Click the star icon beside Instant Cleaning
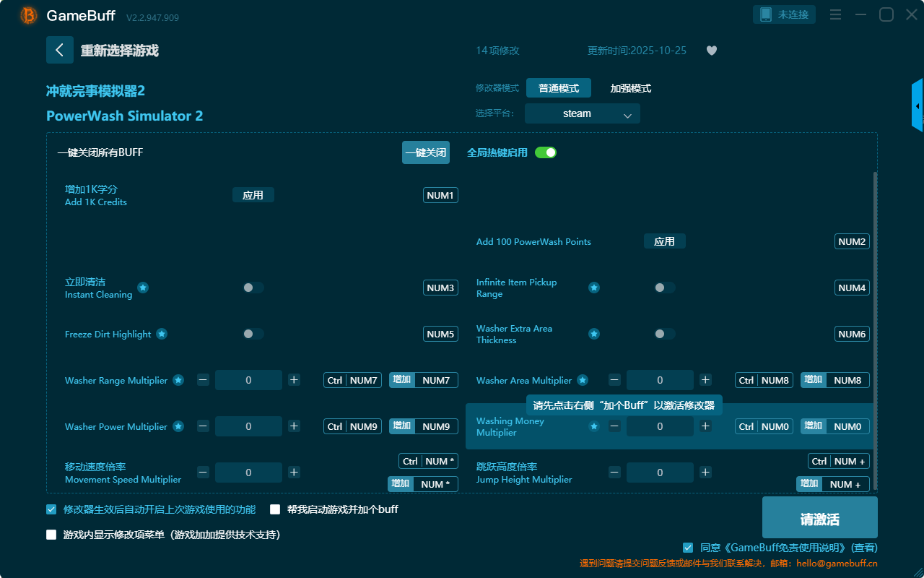This screenshot has height=578, width=924. point(143,288)
